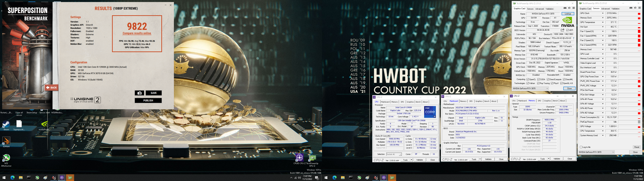
Task: Open Graphics tab in CPU-Z Memory window
Action: [547, 101]
